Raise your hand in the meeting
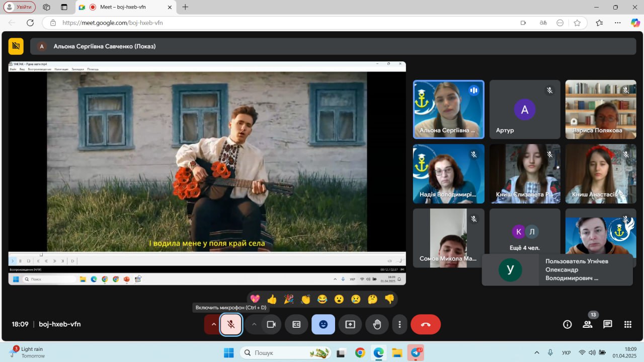The width and height of the screenshot is (644, 362). (x=377, y=324)
